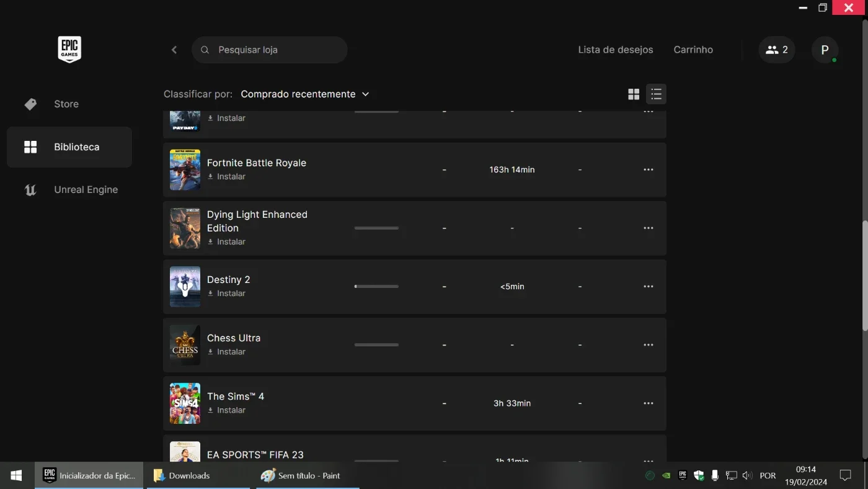868x489 pixels.
Task: Select the EA SPORTS FIFA 23 title
Action: tap(255, 455)
